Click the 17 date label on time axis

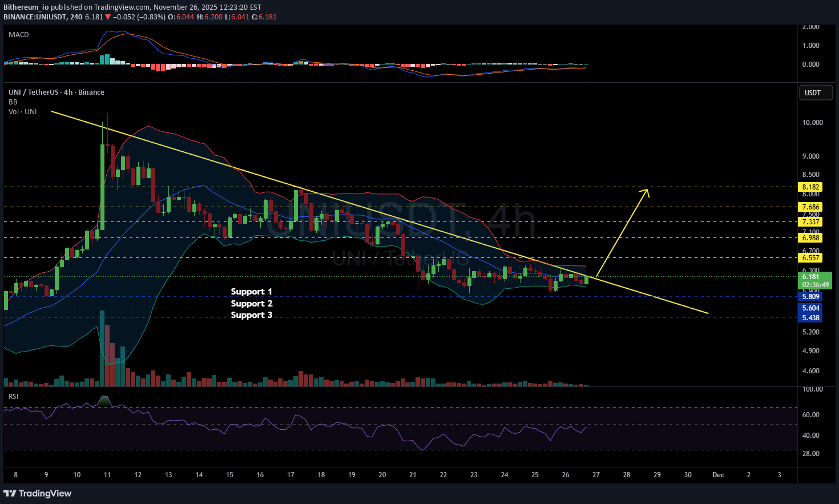coord(291,475)
